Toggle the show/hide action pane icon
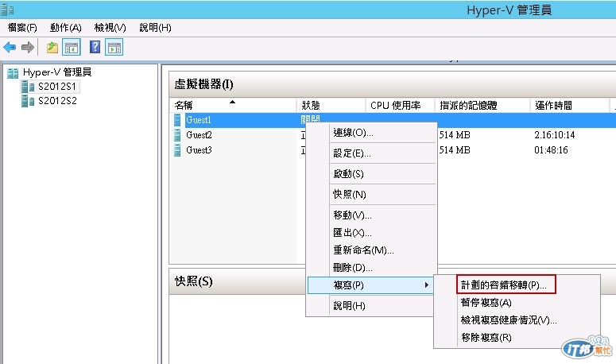The width and height of the screenshot is (616, 364). pos(114,48)
